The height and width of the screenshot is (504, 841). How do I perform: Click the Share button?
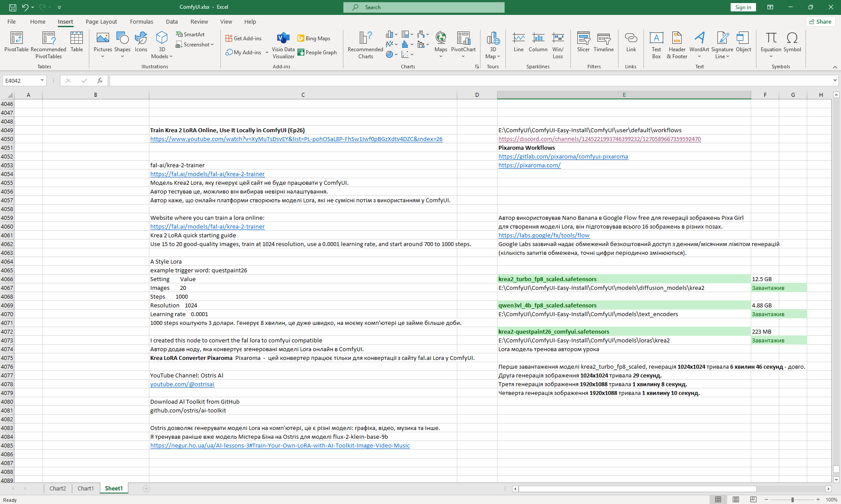[x=820, y=21]
